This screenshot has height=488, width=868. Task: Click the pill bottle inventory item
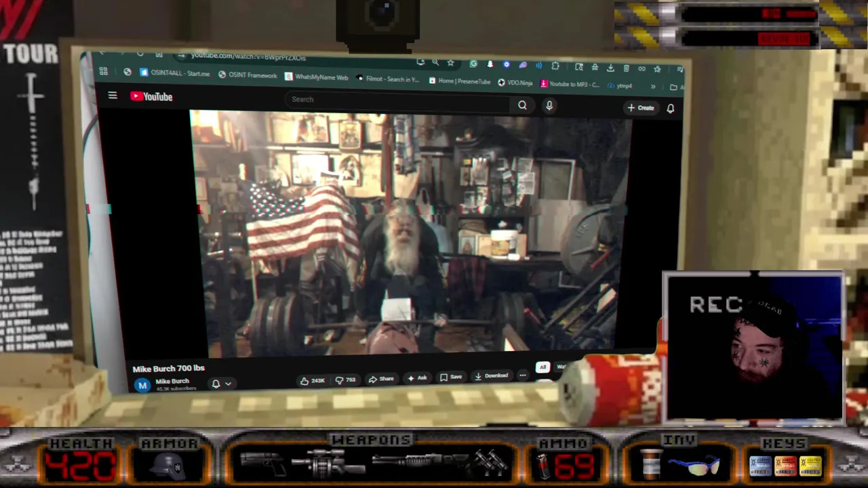[652, 465]
